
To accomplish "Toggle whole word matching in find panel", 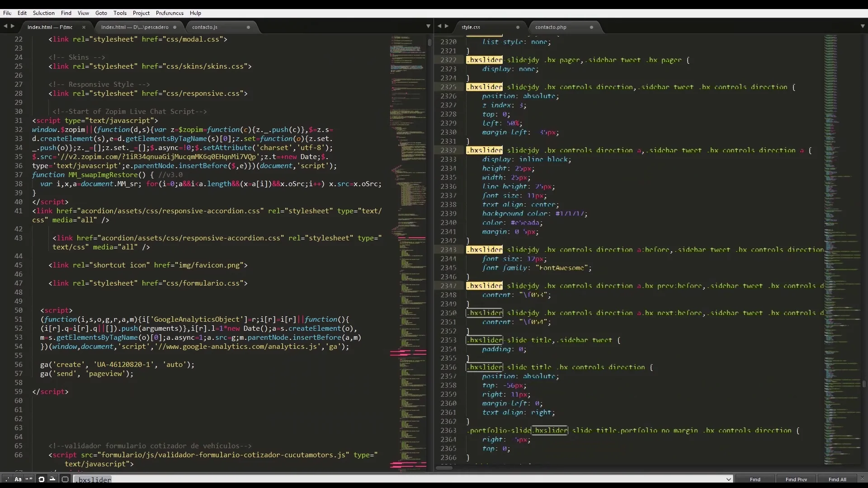I will pos(29,479).
